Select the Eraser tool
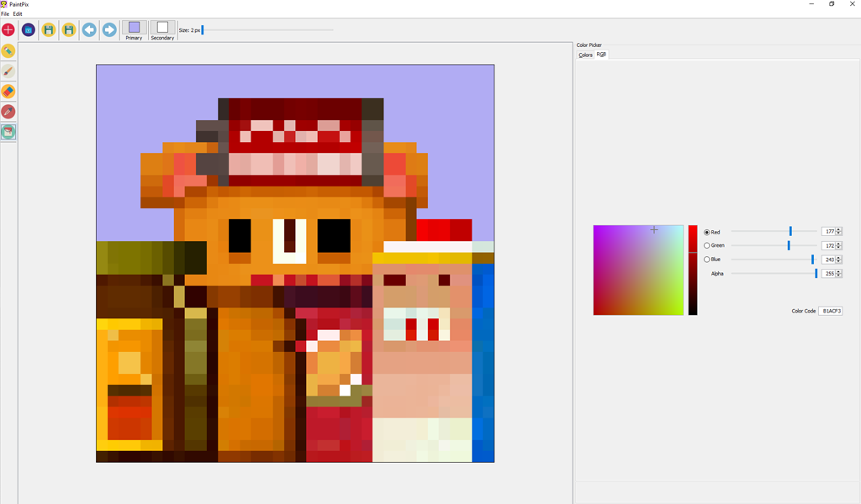 click(8, 92)
